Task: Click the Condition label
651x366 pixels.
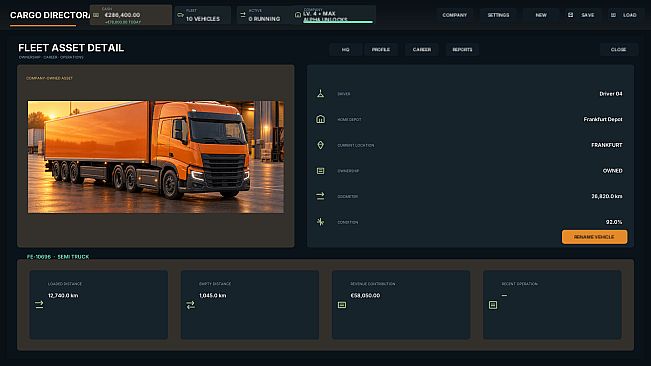Action: pos(348,222)
